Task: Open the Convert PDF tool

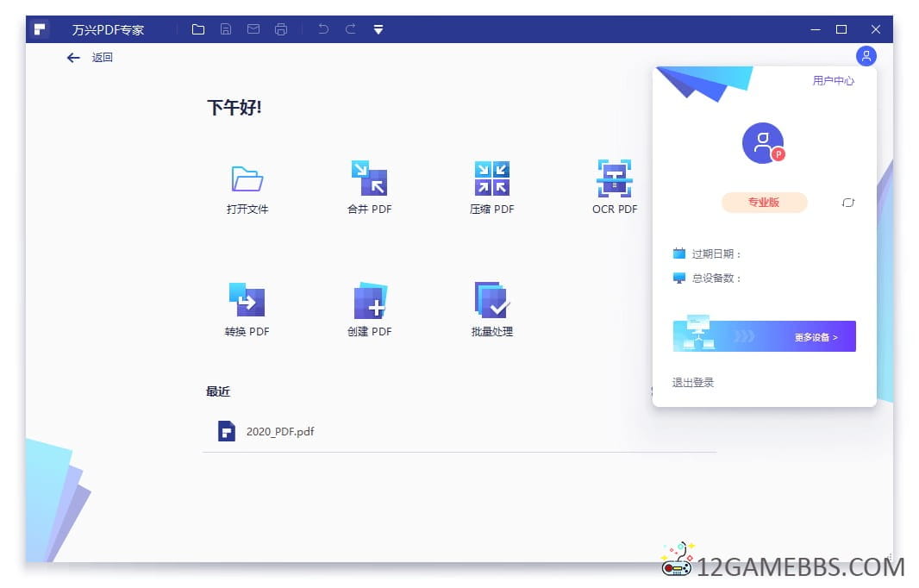Action: pyautogui.click(x=247, y=301)
